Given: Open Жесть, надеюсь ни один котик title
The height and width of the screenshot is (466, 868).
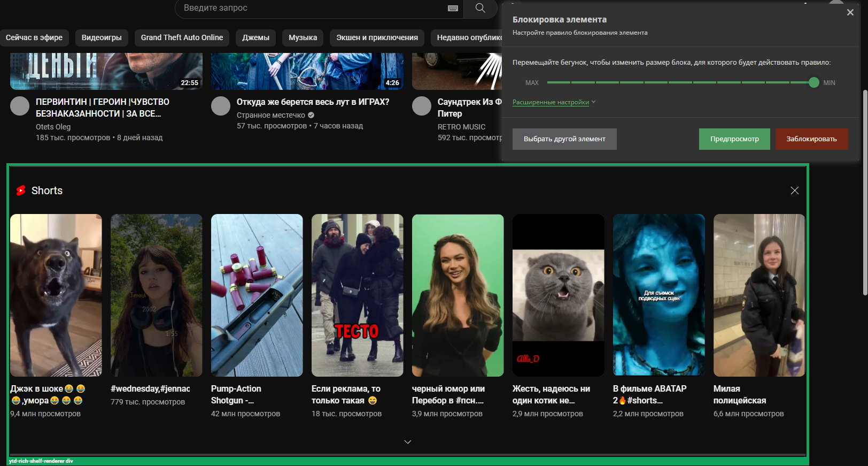Looking at the screenshot, I should tap(551, 394).
